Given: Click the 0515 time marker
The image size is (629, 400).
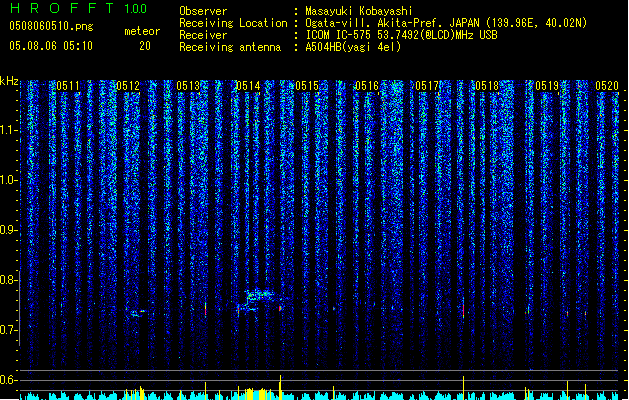Looking at the screenshot, I should pyautogui.click(x=307, y=86).
